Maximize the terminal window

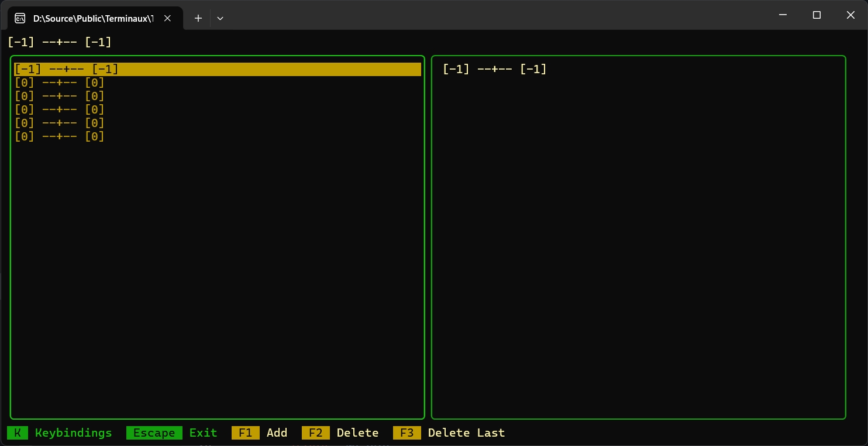point(817,15)
